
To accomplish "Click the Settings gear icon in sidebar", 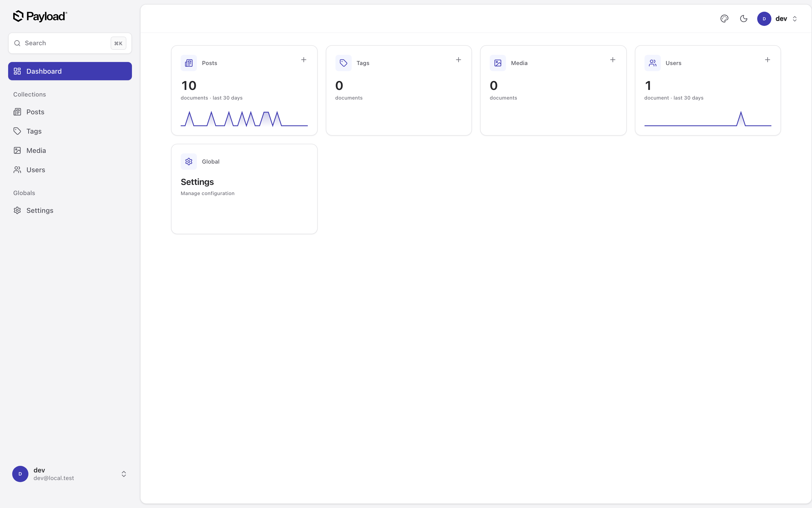I will pos(17,210).
